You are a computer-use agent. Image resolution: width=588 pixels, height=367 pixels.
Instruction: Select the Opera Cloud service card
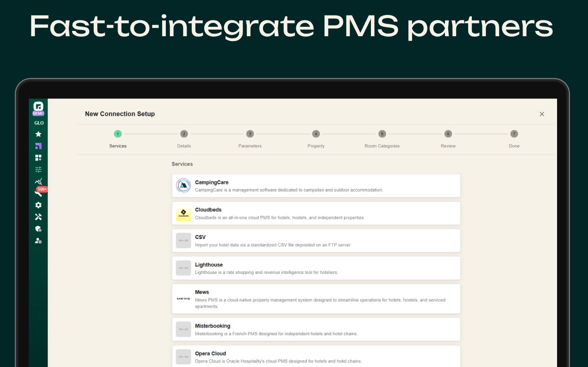(316, 357)
